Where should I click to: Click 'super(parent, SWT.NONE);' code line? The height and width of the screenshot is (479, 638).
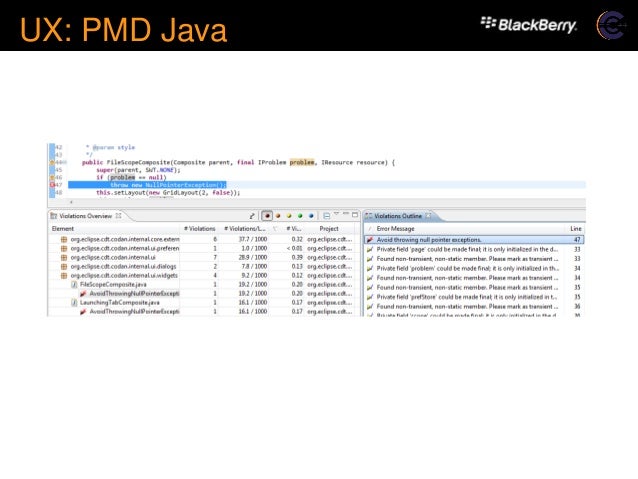pyautogui.click(x=138, y=170)
